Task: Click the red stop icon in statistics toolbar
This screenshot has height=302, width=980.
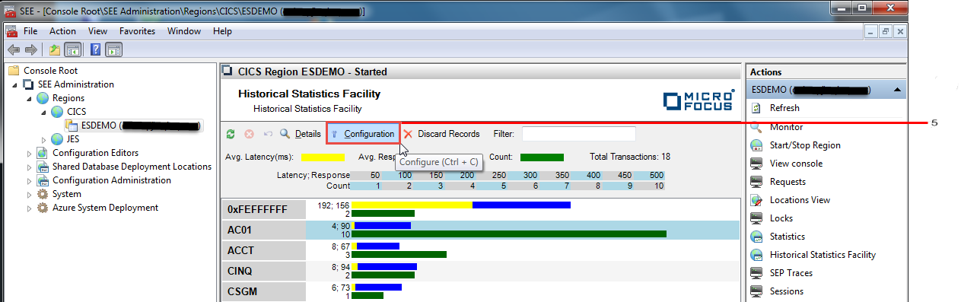Action: click(249, 134)
